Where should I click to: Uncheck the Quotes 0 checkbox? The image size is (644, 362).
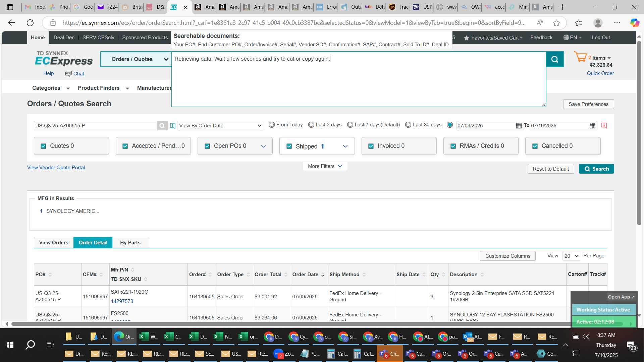[43, 146]
